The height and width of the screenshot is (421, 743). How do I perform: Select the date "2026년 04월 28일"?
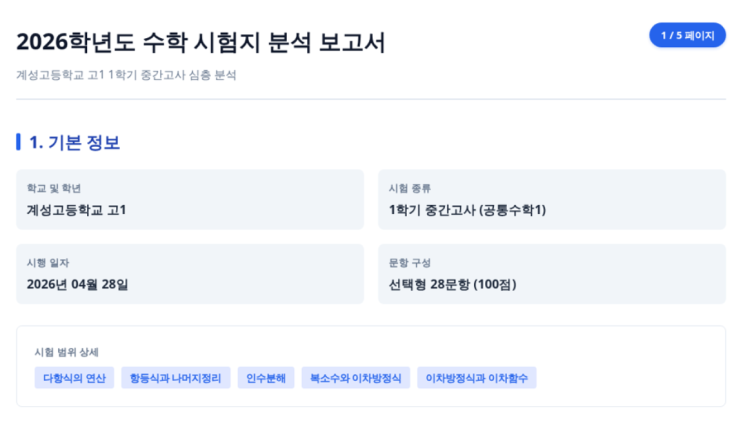coord(78,283)
